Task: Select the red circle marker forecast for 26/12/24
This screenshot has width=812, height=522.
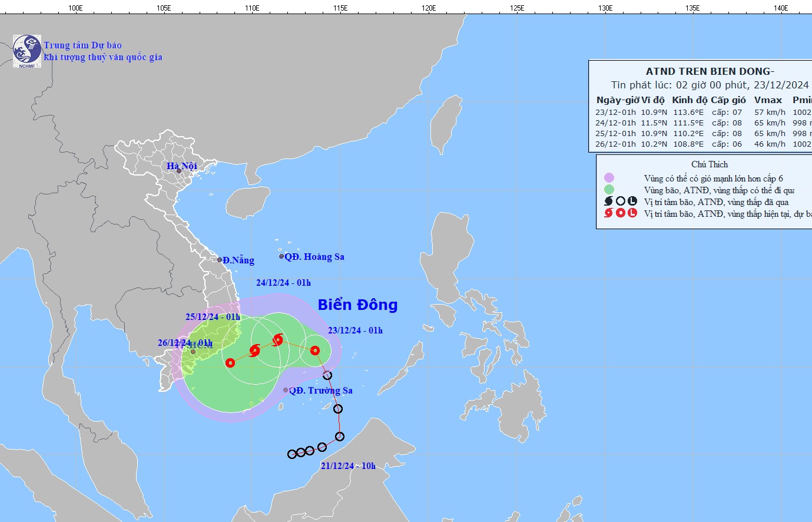Action: pos(230,363)
